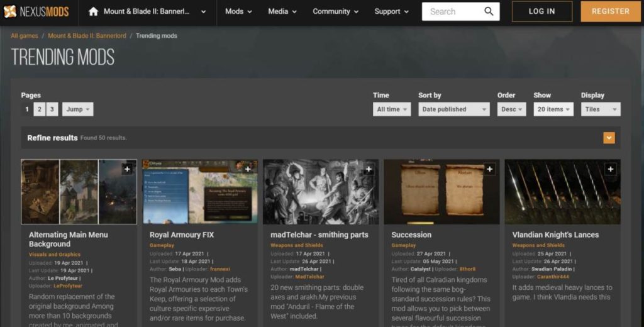Screen dimensions: 644x327
Task: Open Vlandian Knight's Lances title link
Action: point(555,235)
